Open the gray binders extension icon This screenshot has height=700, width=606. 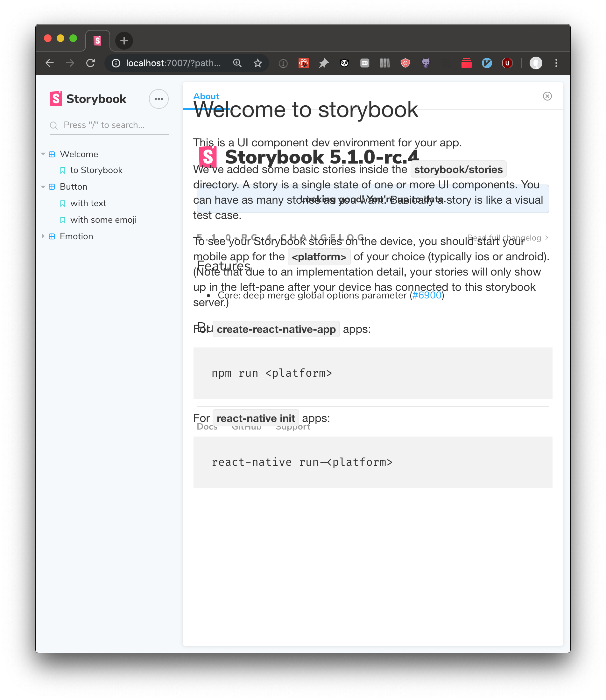(x=385, y=63)
